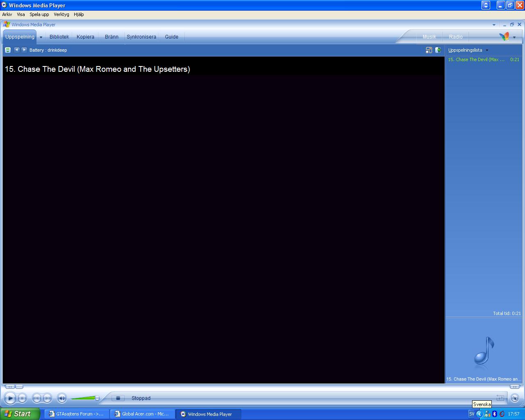Click the system clock 17:57
Image resolution: width=525 pixels, height=420 pixels.
tap(514, 414)
